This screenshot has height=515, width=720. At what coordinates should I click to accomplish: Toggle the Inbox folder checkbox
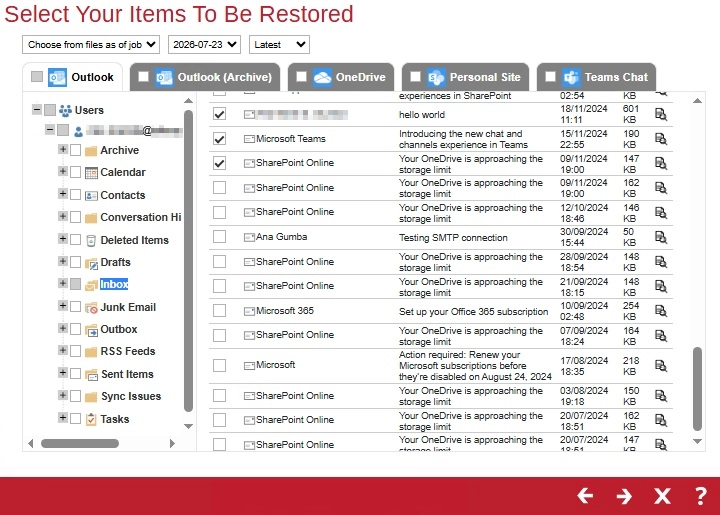75,284
